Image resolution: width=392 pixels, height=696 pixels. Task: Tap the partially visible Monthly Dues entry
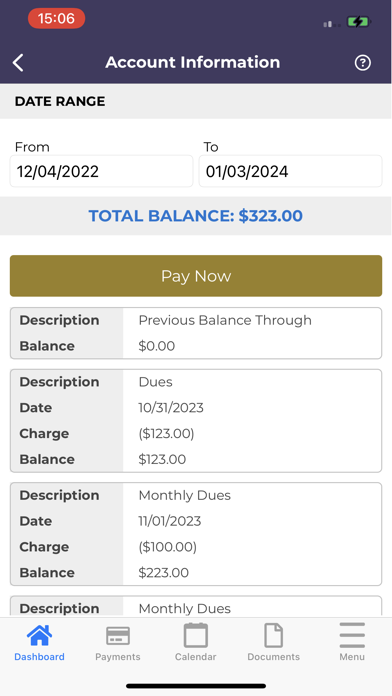pos(196,606)
